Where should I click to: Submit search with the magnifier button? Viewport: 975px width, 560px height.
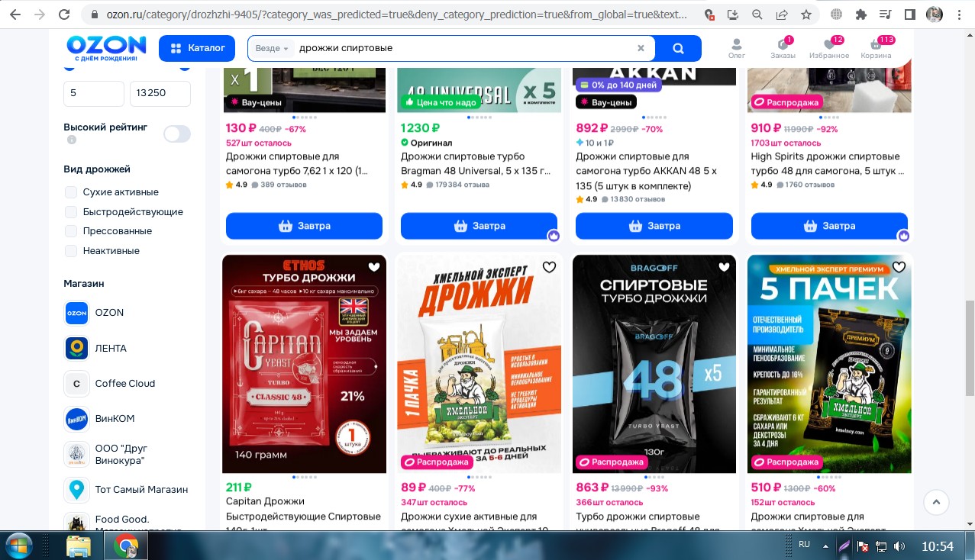click(x=678, y=48)
